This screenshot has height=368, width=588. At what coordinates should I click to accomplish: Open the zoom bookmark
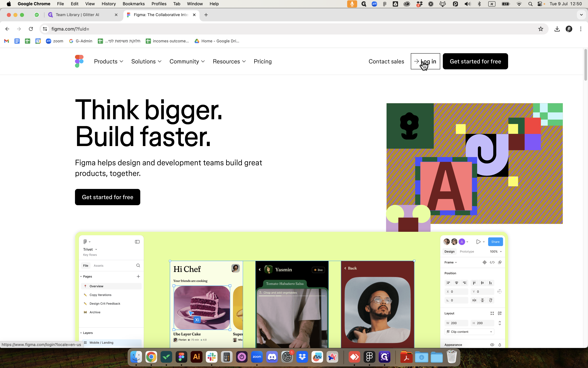55,41
